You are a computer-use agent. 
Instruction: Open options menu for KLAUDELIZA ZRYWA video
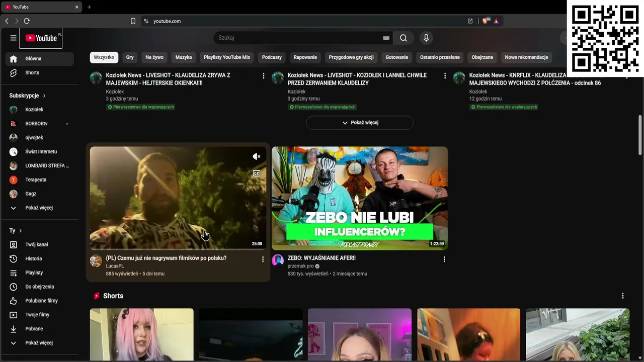(x=263, y=76)
